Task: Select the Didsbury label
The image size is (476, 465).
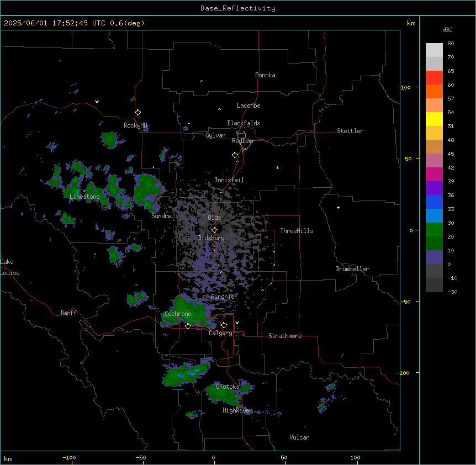Action: tap(211, 238)
